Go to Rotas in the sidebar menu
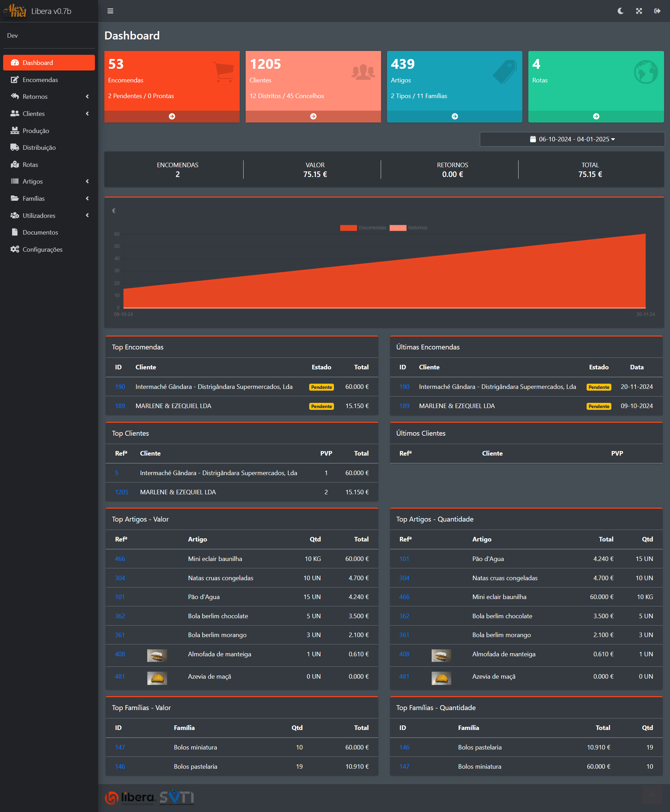The width and height of the screenshot is (670, 812). pyautogui.click(x=30, y=164)
